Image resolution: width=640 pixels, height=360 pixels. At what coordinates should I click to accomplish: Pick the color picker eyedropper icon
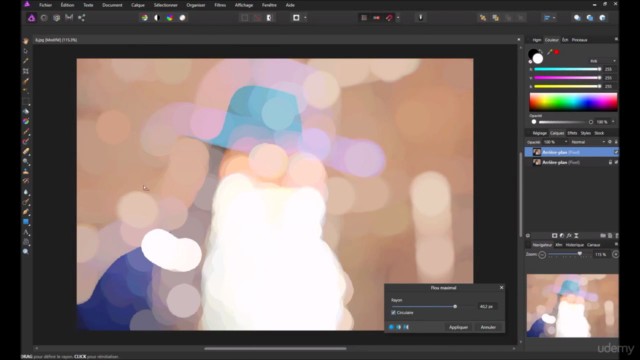(549, 52)
